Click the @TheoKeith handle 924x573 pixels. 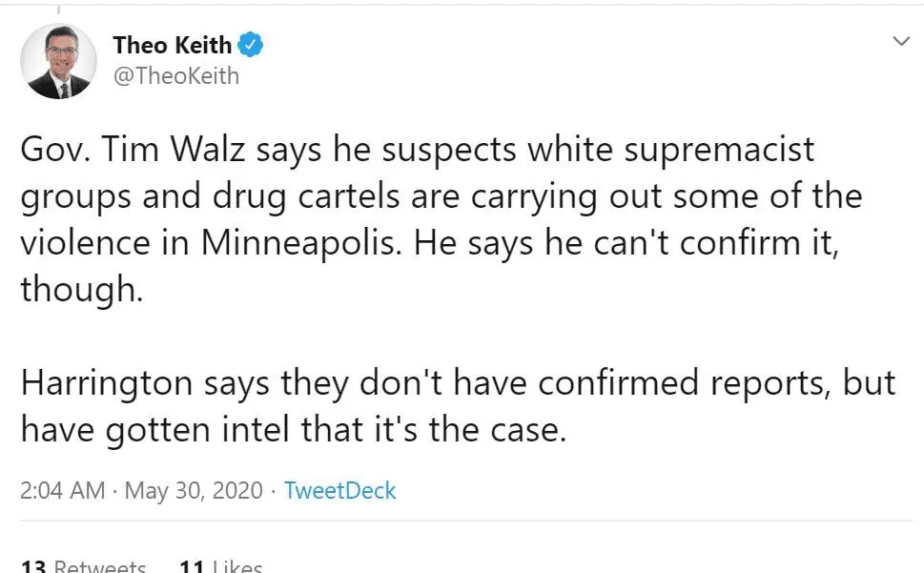pos(175,75)
